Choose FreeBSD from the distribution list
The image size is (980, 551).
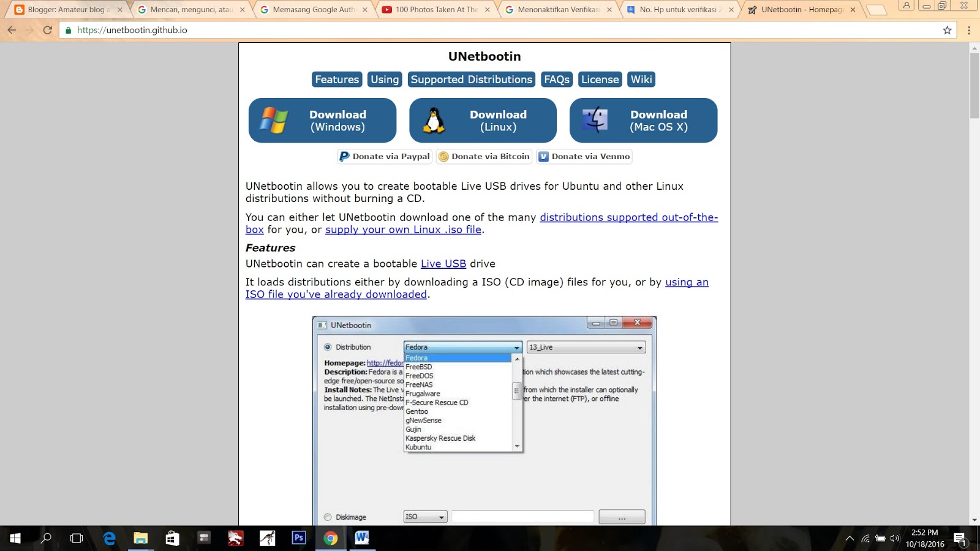coord(419,367)
